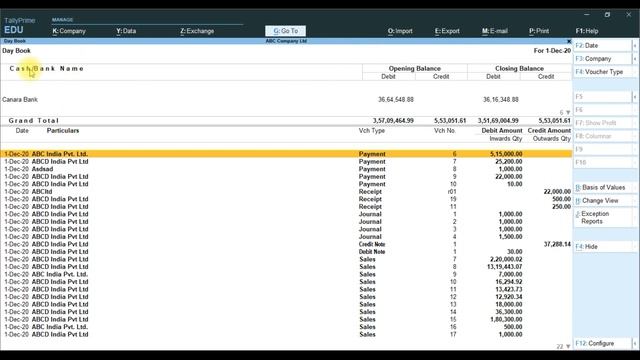Select Sales voucher 7 of 2,20,000.02
640x360 pixels.
tap(286, 259)
